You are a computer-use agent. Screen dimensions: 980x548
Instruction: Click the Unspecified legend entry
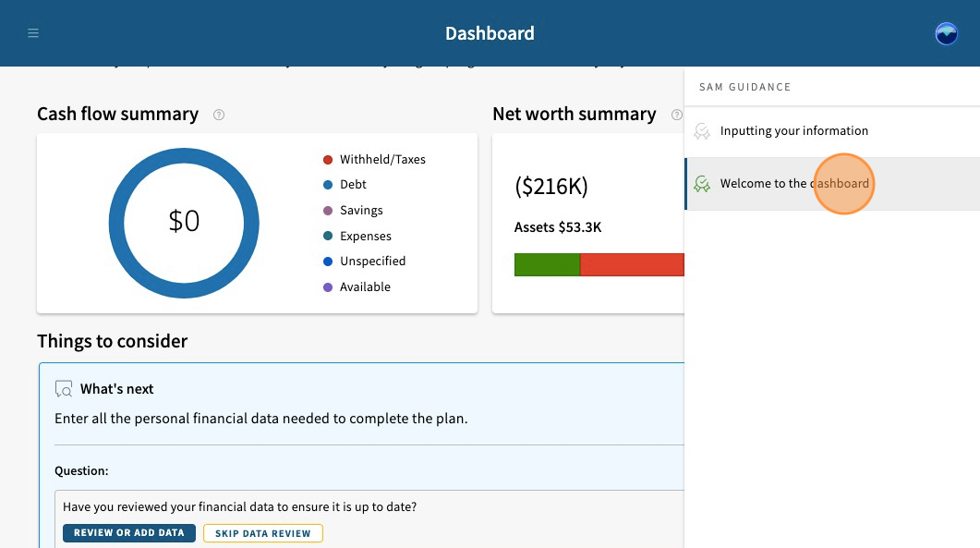pyautogui.click(x=364, y=261)
